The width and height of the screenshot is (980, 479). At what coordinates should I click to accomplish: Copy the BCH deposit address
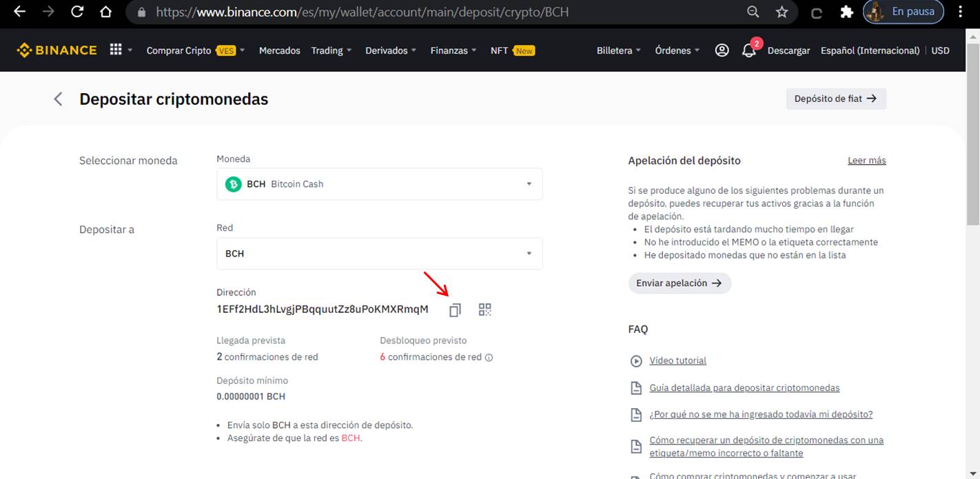point(454,310)
